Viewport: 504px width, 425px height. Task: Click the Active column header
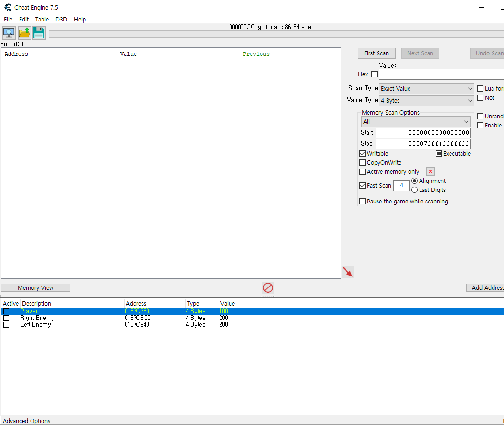click(x=10, y=304)
